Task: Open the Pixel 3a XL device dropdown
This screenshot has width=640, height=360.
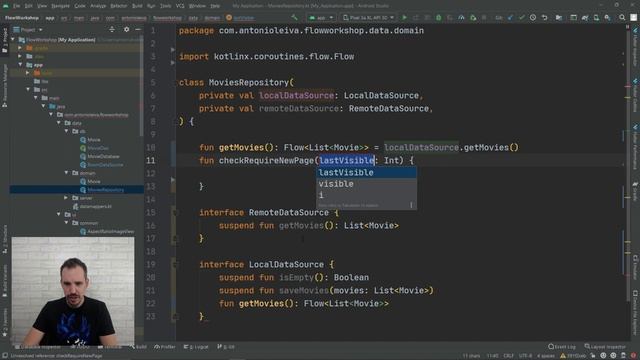Action: coord(369,18)
